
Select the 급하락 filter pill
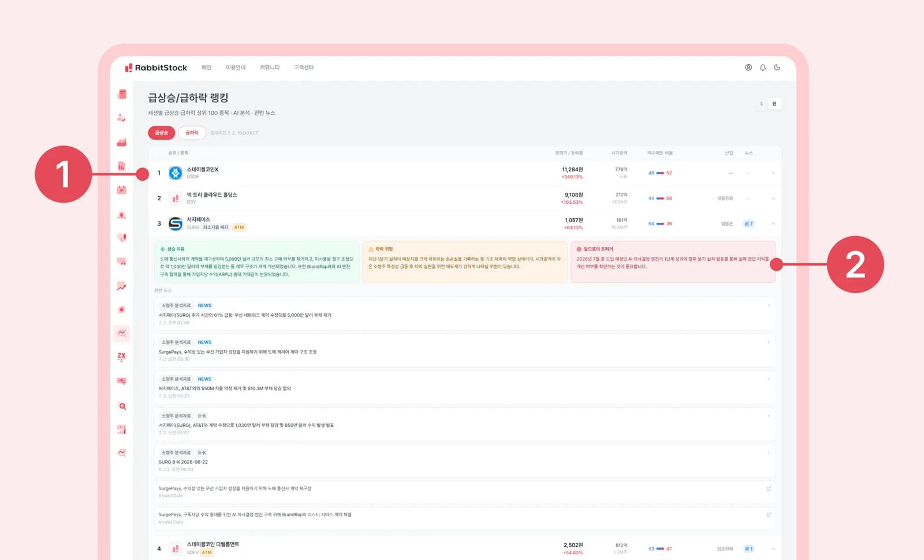[x=192, y=133]
